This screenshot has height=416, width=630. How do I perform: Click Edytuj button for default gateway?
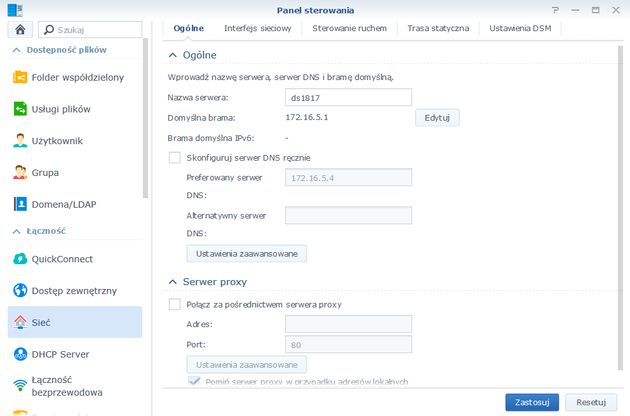pyautogui.click(x=437, y=118)
